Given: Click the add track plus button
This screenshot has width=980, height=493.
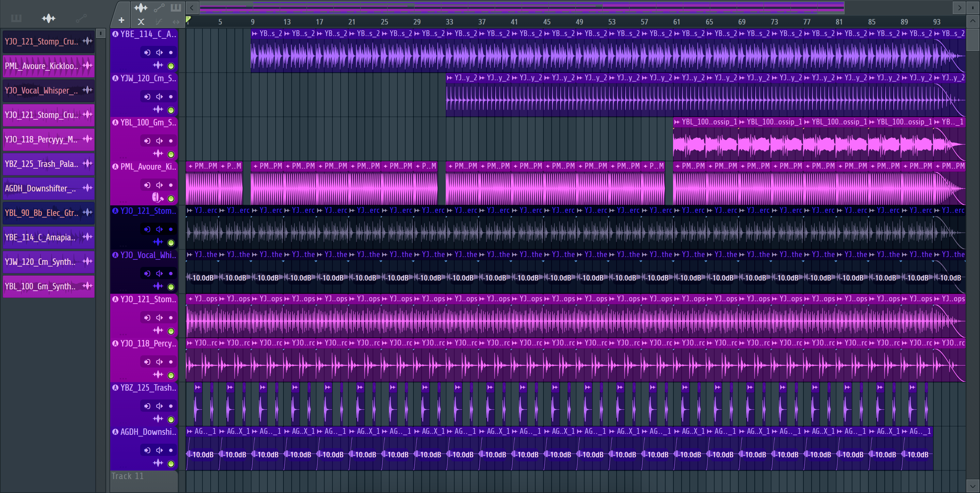Looking at the screenshot, I should (x=121, y=20).
